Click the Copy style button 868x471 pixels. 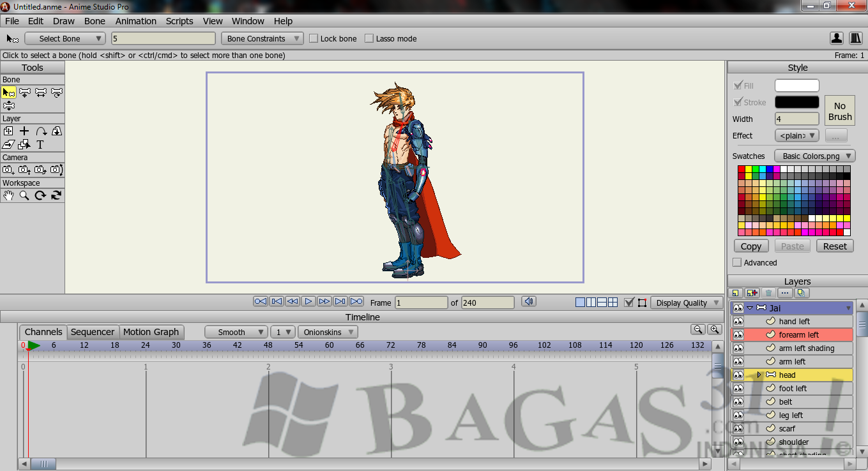tap(751, 246)
